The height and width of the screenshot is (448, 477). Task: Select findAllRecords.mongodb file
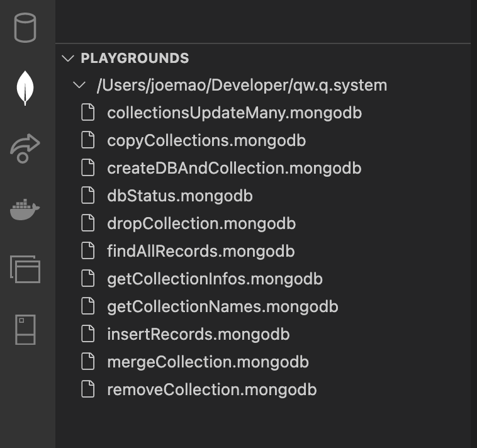[201, 251]
